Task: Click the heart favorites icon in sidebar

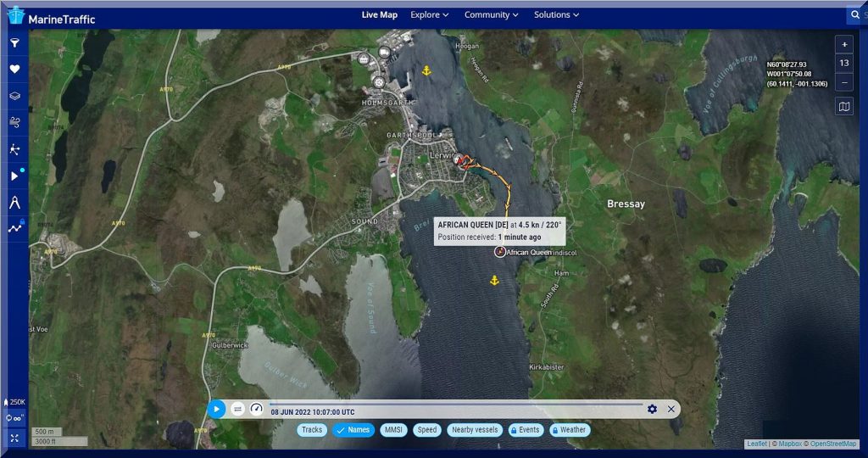Action: [x=14, y=70]
